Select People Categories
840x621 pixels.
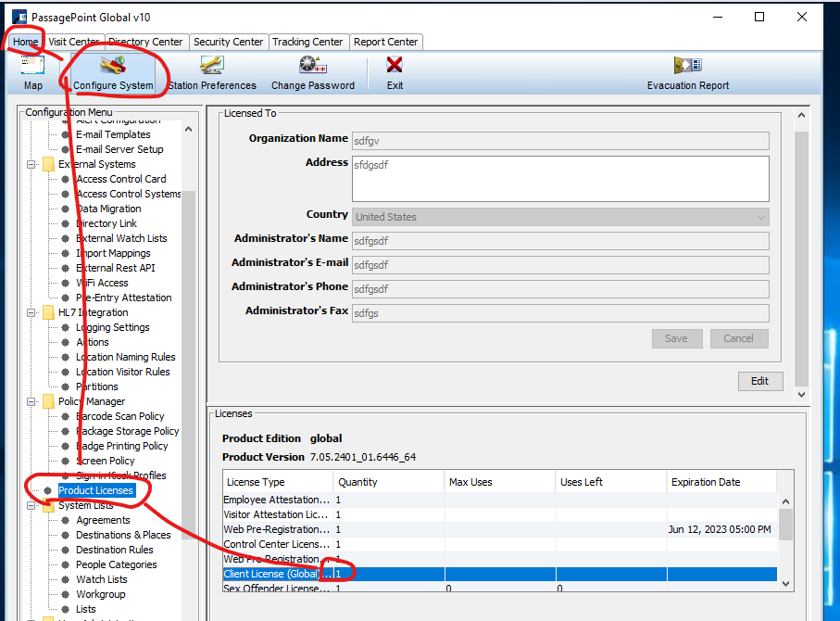(x=117, y=564)
